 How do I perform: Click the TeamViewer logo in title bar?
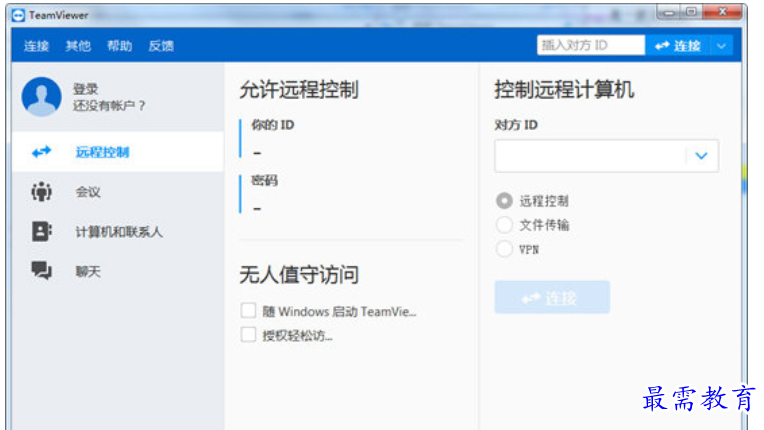click(18, 16)
